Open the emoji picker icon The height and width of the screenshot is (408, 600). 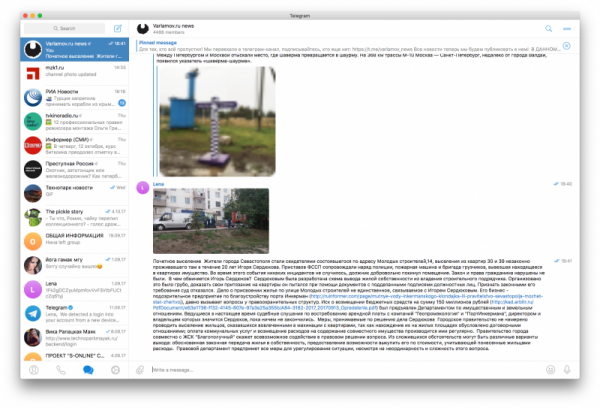(550, 370)
